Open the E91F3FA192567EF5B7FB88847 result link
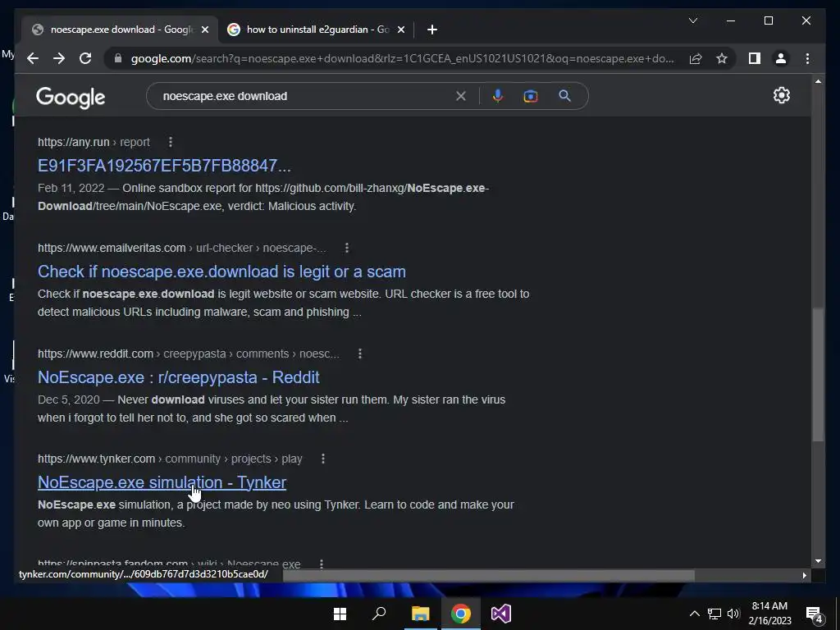 click(x=164, y=166)
